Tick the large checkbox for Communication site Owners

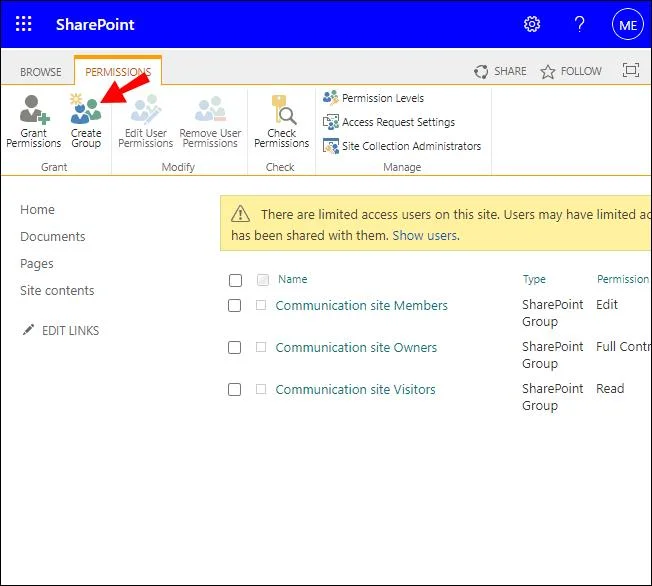tap(235, 347)
